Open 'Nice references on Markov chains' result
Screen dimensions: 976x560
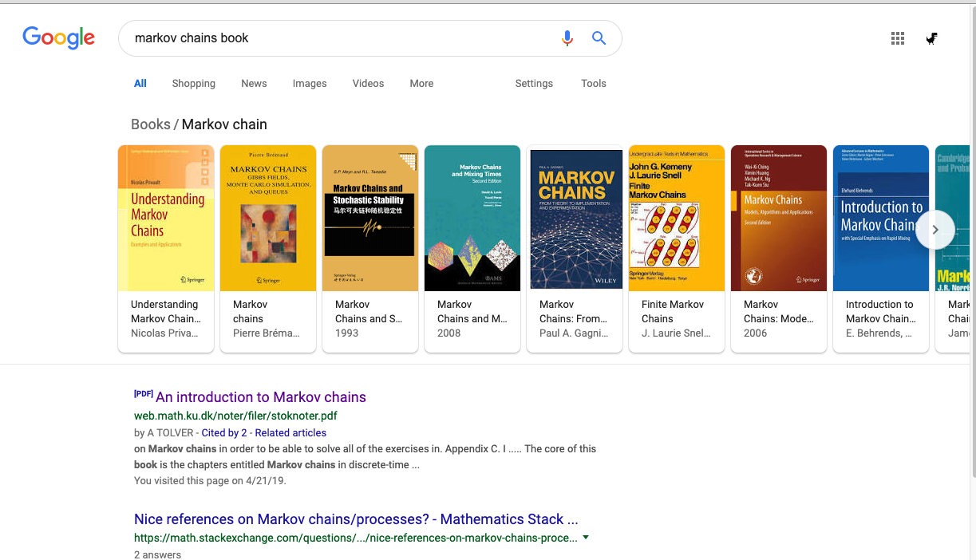coord(356,519)
